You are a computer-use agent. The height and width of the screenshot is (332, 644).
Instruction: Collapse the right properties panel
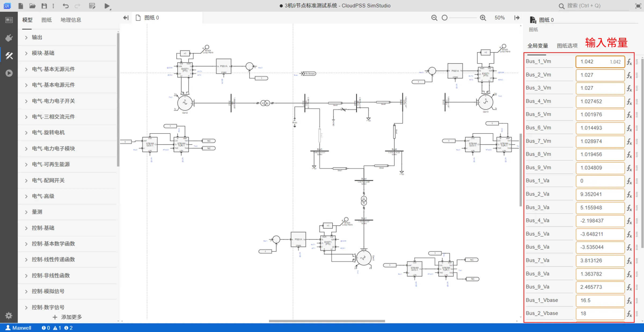coord(517,18)
